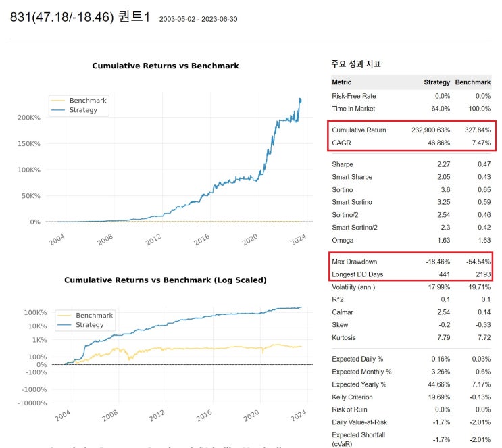Click the -10000% axis label in log chart
Viewport: 502px width, 448px height.
(x=32, y=403)
